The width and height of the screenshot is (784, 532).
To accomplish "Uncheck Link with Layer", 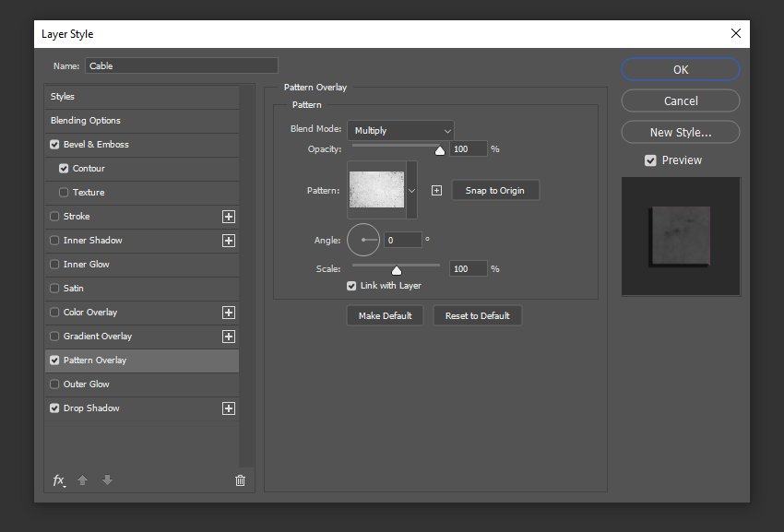I will tap(351, 286).
